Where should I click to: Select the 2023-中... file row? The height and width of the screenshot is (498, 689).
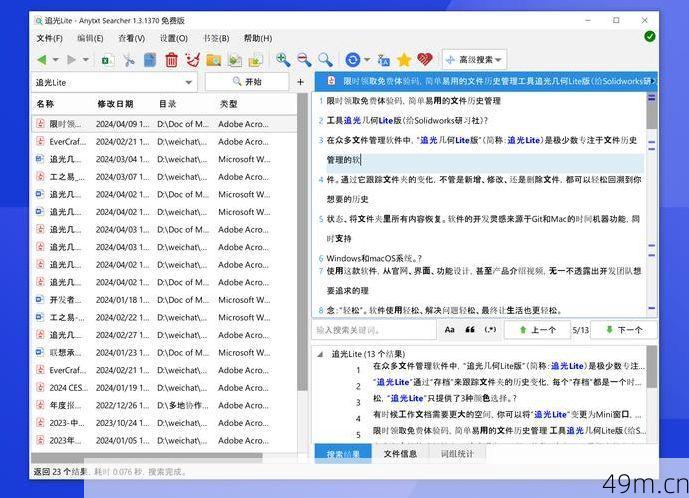(164, 423)
